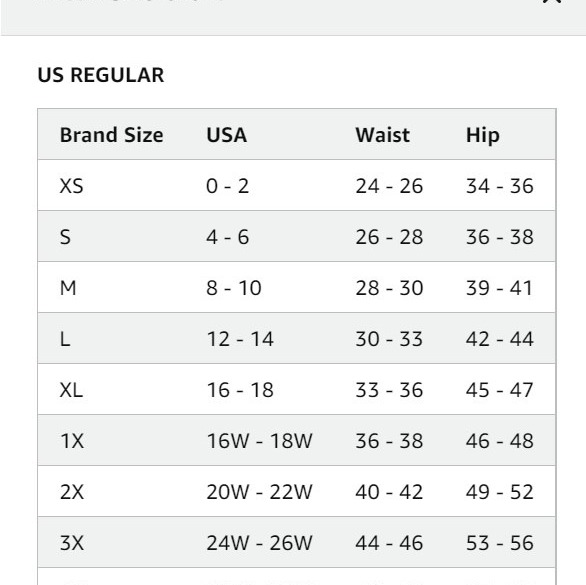Viewport: 586px width, 585px height.
Task: Click waist measurement 44 - 46
Action: tap(389, 543)
